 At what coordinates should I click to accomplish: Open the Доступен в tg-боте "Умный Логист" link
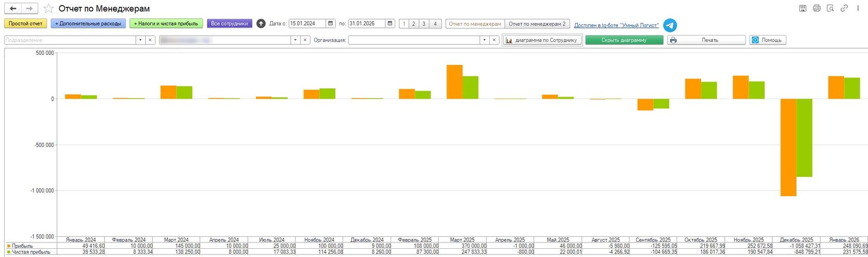616,25
